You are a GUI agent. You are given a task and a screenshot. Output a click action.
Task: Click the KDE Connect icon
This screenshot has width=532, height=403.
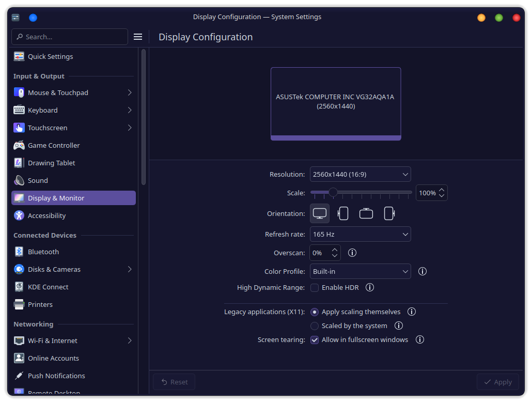[19, 287]
